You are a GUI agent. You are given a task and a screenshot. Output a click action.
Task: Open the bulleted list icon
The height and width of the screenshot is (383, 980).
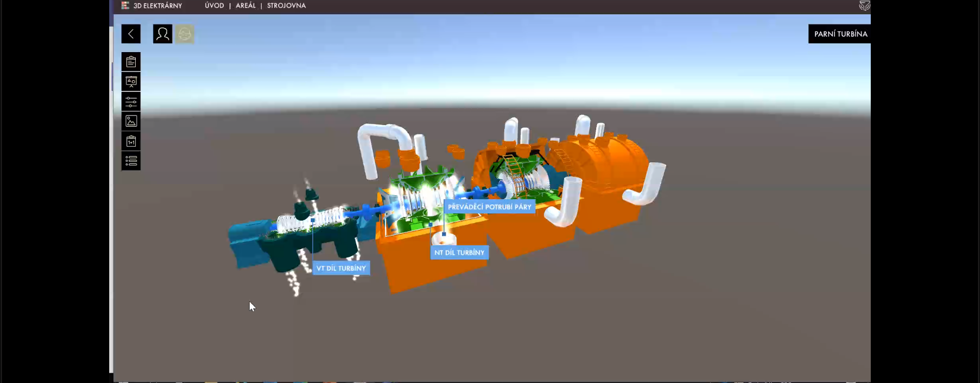(x=131, y=161)
